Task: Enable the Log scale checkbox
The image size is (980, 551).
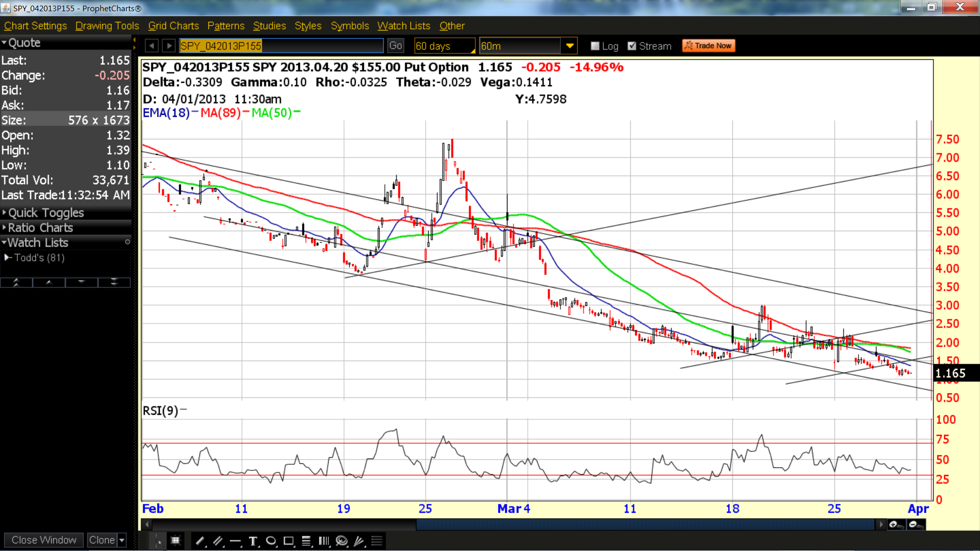Action: tap(595, 46)
